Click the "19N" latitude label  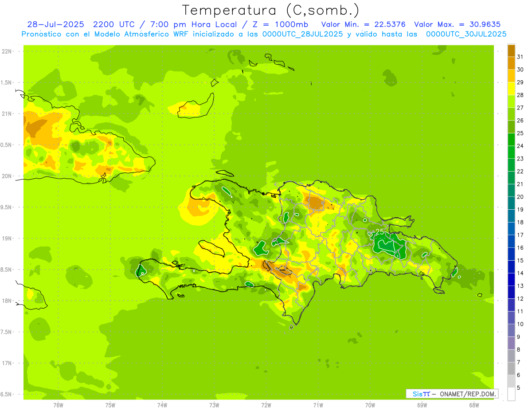pyautogui.click(x=7, y=239)
